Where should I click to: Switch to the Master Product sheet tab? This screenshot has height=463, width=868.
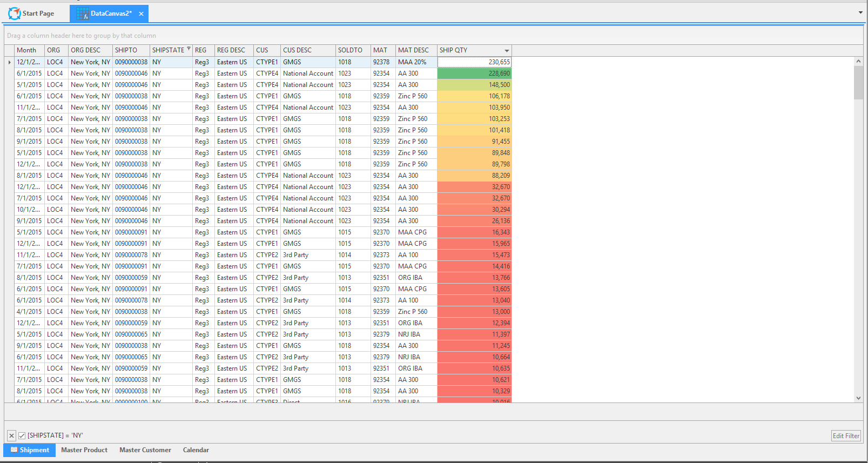(84, 450)
